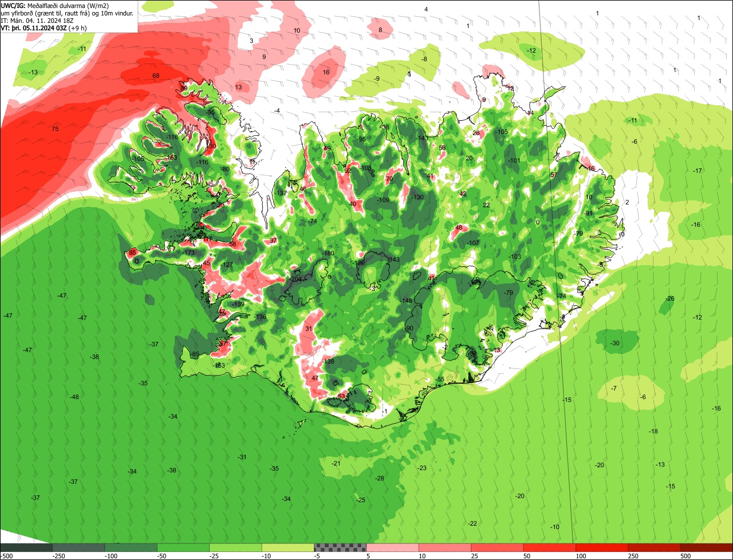Select the checkered swatch between -5 and 5

(x=340, y=547)
